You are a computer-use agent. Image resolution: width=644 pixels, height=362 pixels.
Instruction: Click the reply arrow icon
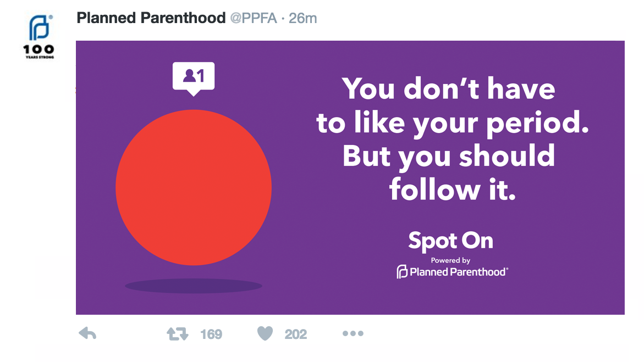[x=87, y=333]
